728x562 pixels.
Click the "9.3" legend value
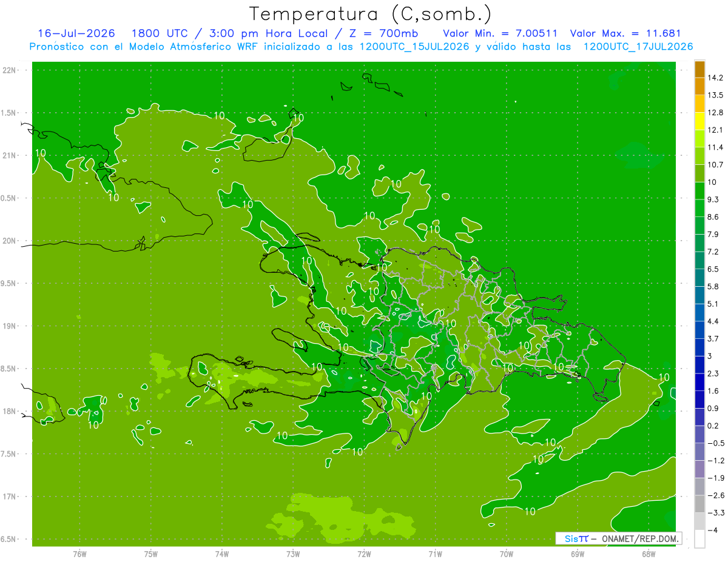pyautogui.click(x=714, y=199)
